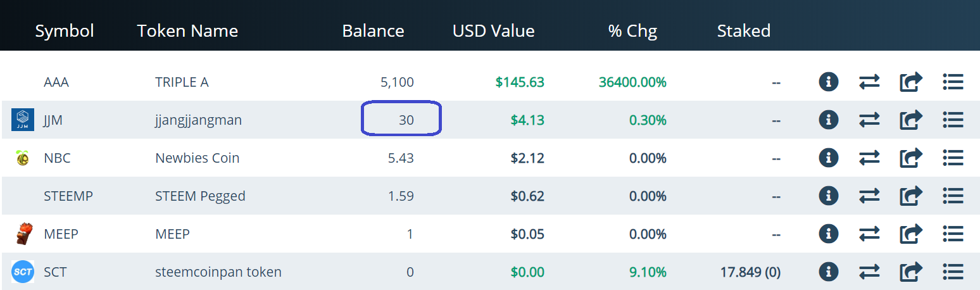
Task: Sort by Symbol column header
Action: pos(65,30)
